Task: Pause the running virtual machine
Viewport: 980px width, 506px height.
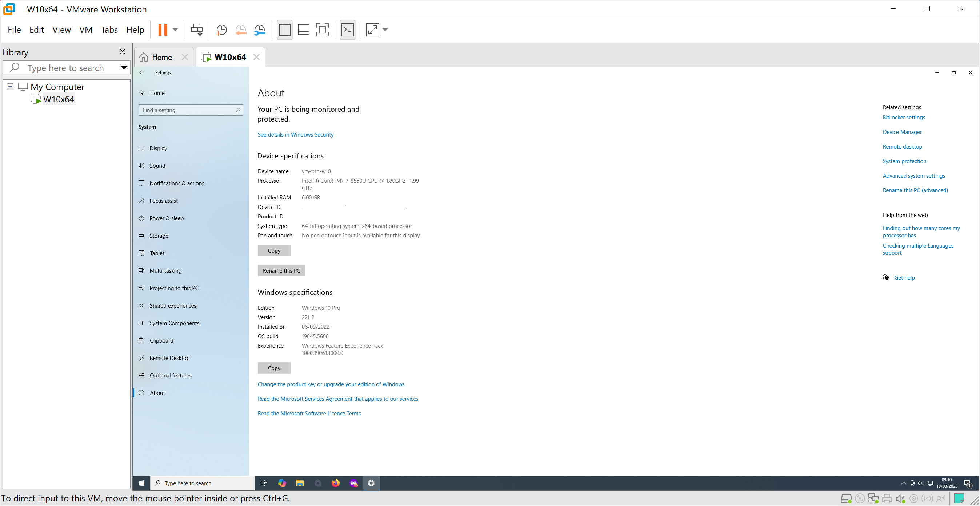Action: tap(163, 30)
